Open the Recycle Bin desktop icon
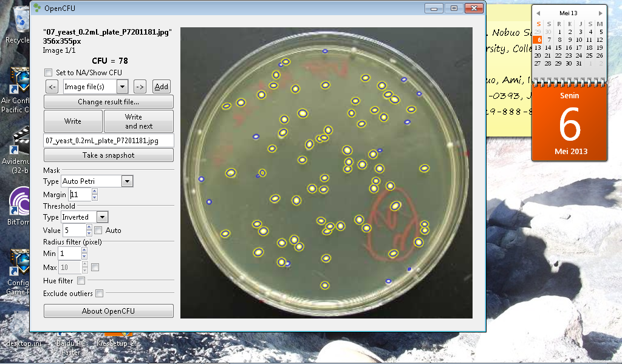The height and width of the screenshot is (364, 622). [18, 24]
